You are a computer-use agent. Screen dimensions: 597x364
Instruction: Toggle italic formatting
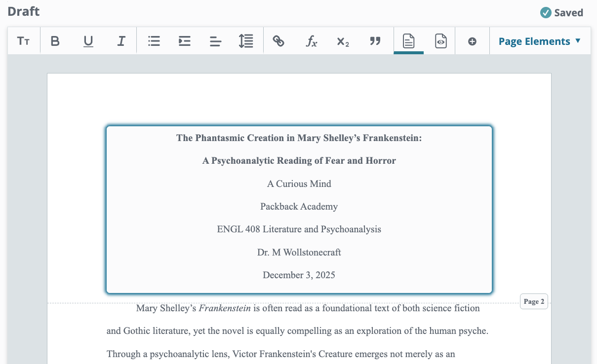point(121,41)
